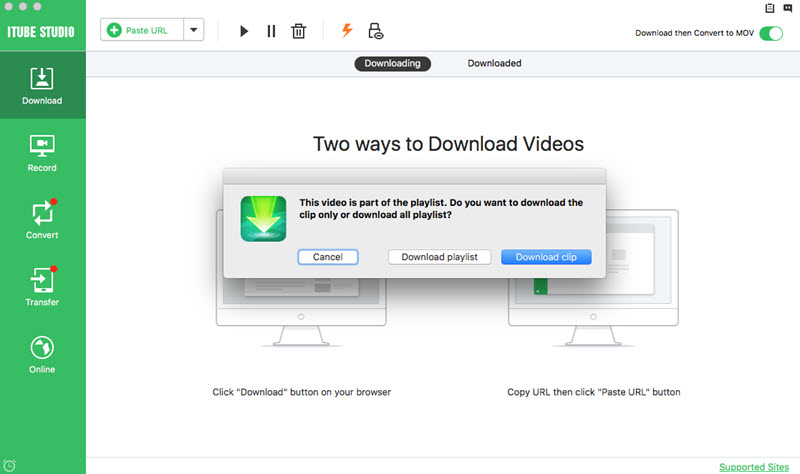Open the Online browser section
800x474 pixels.
tap(42, 354)
